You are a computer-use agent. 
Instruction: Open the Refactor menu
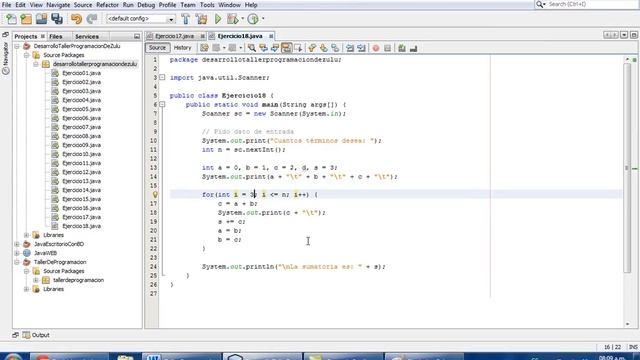click(107, 5)
